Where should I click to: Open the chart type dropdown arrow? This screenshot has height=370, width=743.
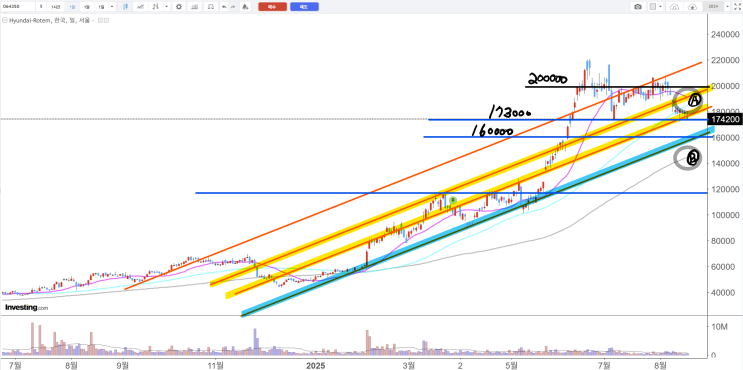point(167,7)
